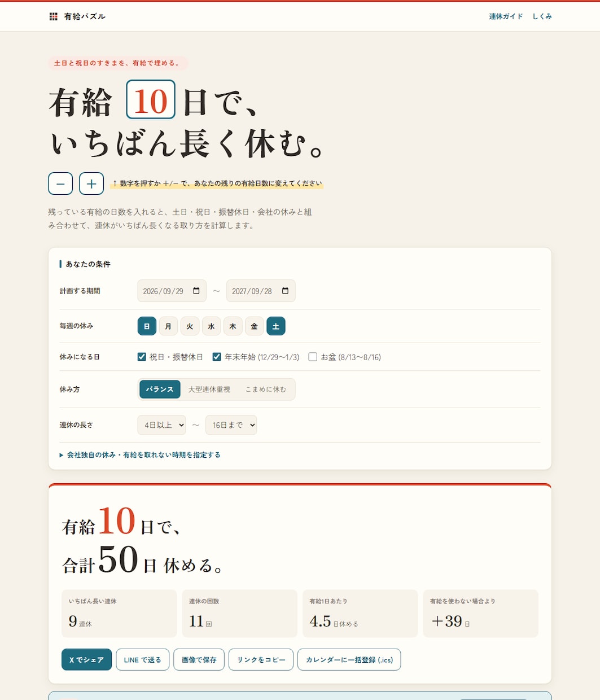Toggle Monday (月) as weekly day off

click(x=168, y=326)
